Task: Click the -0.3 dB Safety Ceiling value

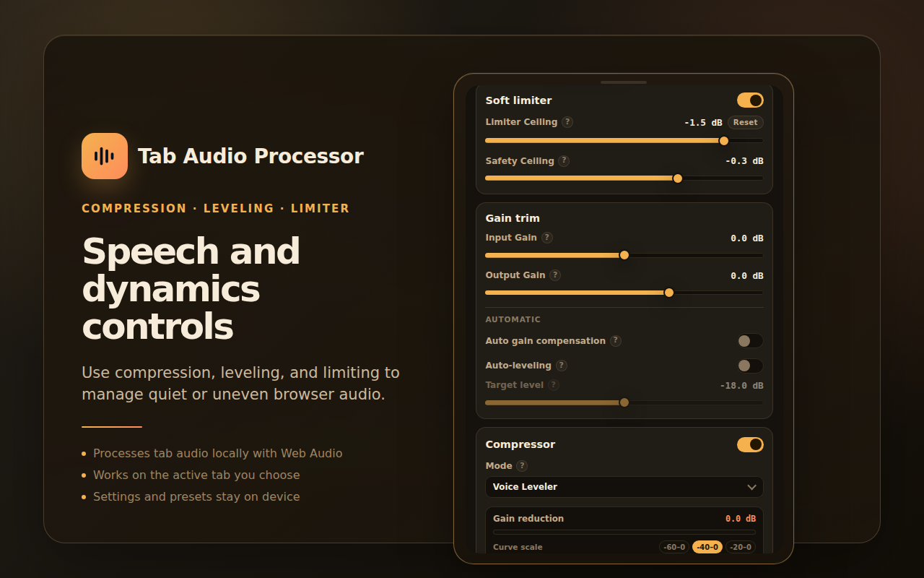Action: click(744, 161)
